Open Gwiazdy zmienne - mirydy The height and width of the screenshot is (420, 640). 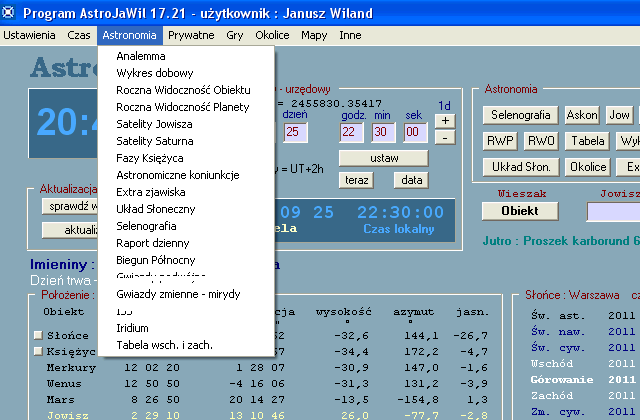[x=186, y=294]
